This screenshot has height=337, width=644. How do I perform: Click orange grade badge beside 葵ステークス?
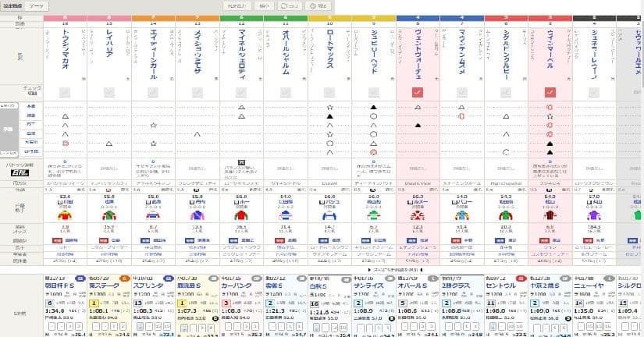coord(124,278)
